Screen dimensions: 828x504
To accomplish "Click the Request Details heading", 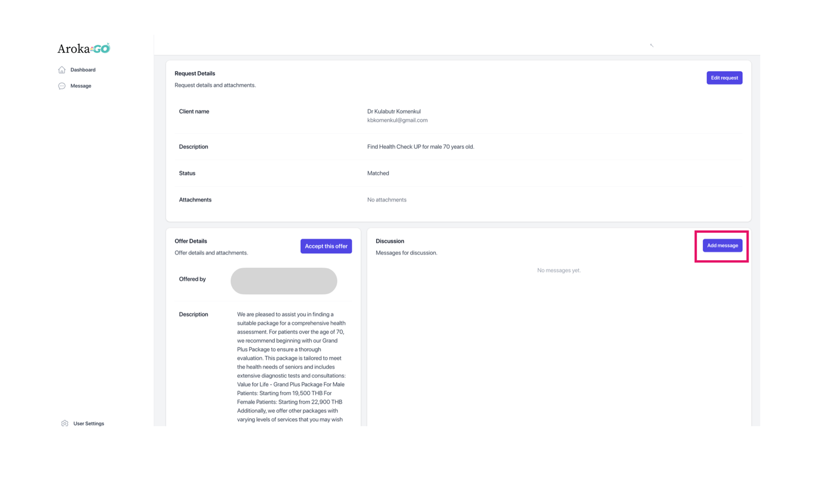I will click(x=195, y=74).
